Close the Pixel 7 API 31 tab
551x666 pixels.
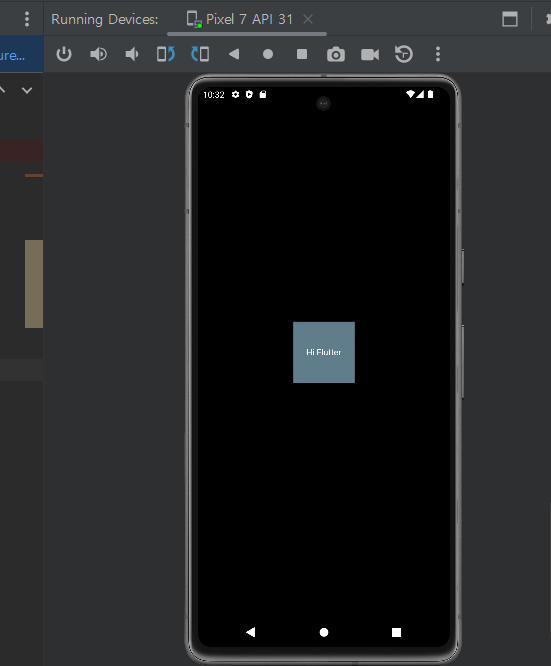(x=308, y=19)
